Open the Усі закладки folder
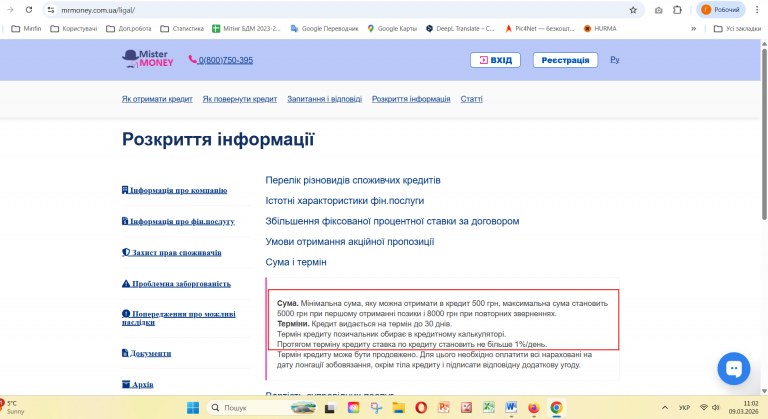Viewport: 768px width, 419px height. pyautogui.click(x=737, y=28)
